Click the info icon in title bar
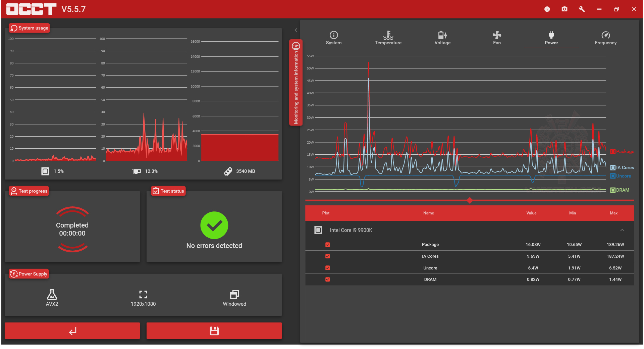 [x=547, y=9]
